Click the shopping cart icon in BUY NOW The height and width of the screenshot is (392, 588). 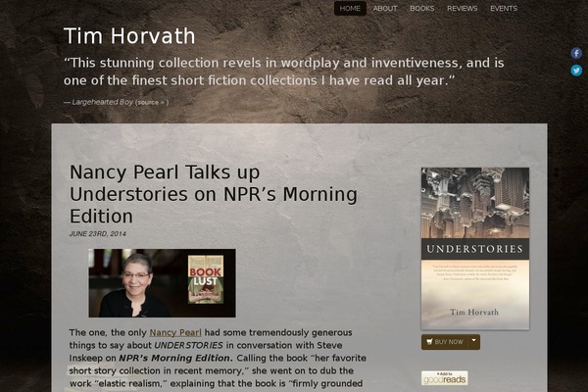[x=429, y=342]
